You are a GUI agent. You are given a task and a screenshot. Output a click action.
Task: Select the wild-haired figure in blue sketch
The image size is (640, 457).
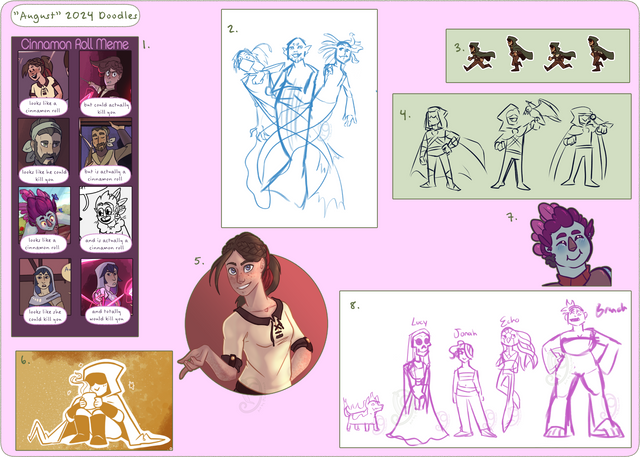coord(339,82)
